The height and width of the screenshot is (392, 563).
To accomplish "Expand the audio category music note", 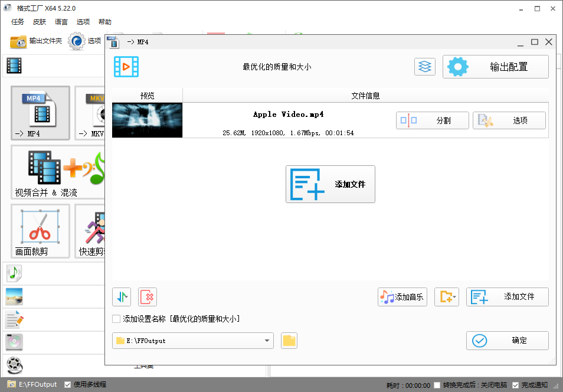I will [x=14, y=273].
